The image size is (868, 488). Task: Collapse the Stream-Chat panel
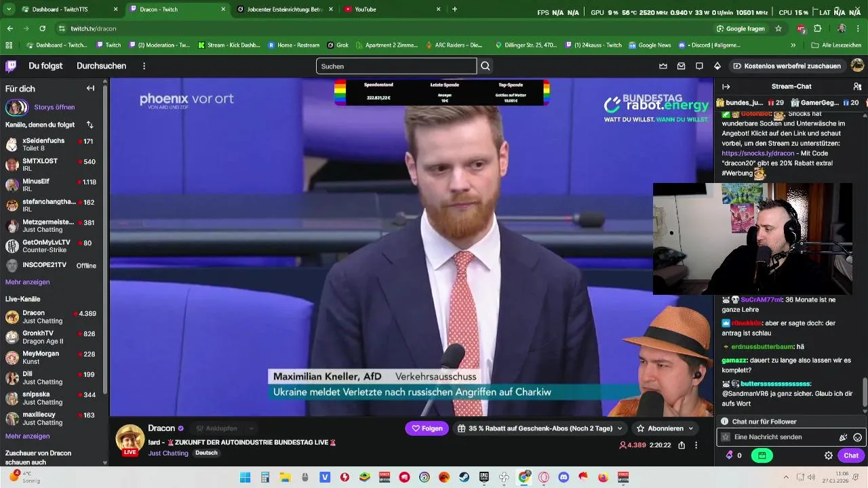point(726,87)
